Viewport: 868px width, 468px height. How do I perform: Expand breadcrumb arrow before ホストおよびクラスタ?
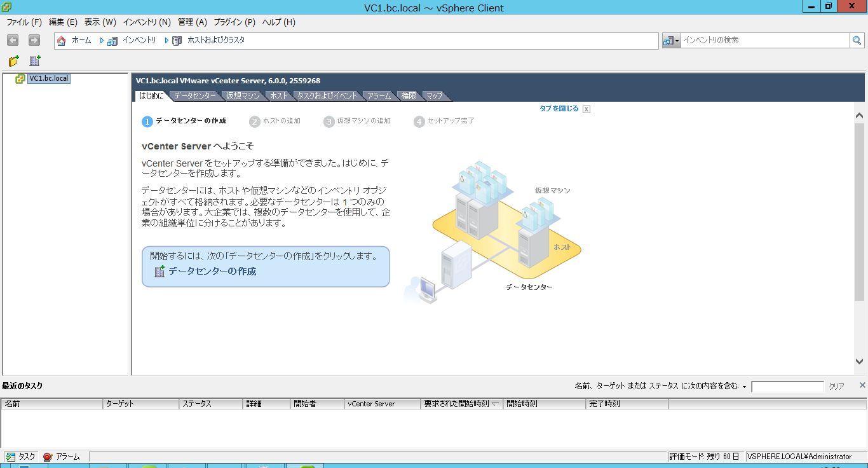[x=166, y=41]
